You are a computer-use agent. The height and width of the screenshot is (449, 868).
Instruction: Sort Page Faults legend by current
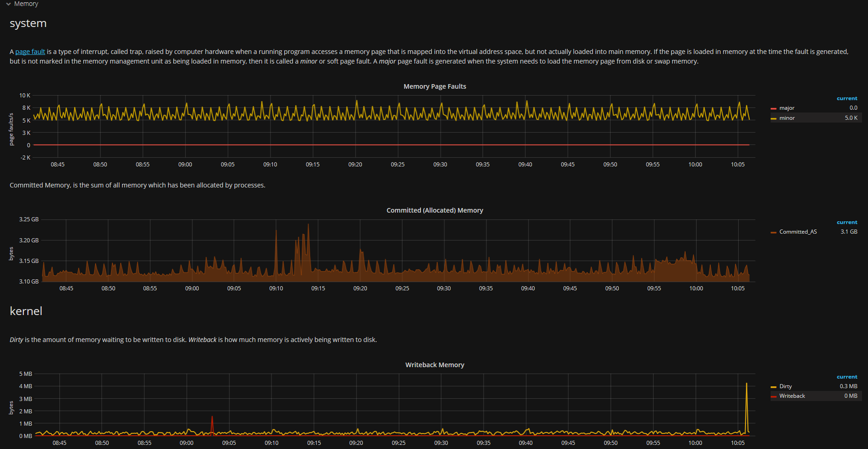pos(847,98)
